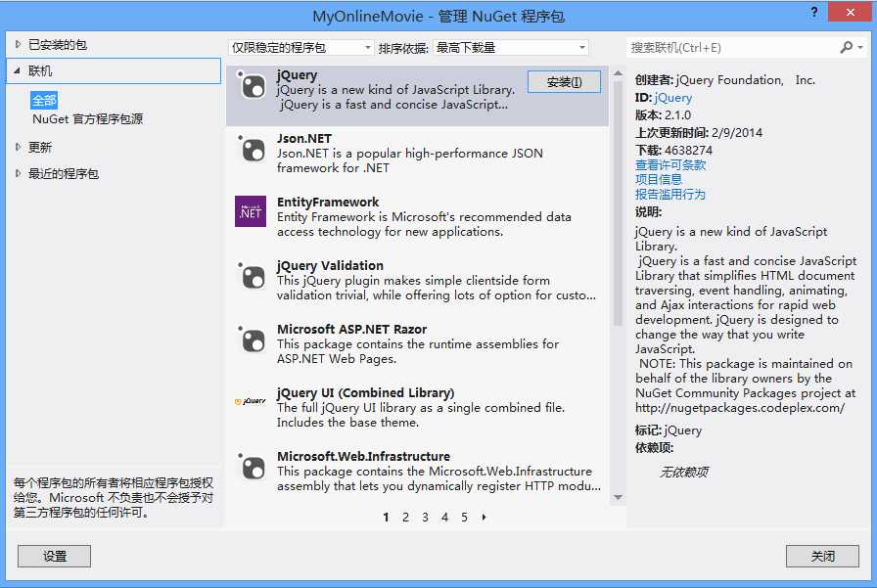This screenshot has width=877, height=588.
Task: Click the Microsoft.Web.Infrastructure package icon
Action: (251, 467)
